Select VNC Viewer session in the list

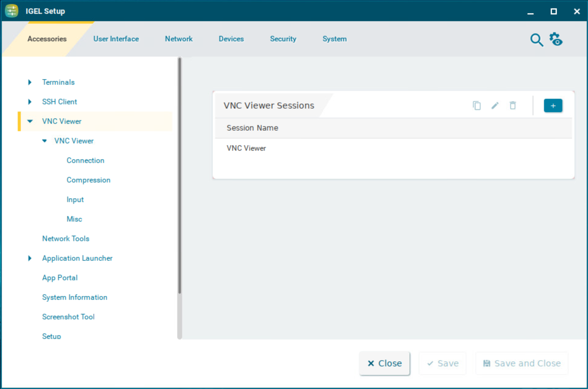(246, 148)
